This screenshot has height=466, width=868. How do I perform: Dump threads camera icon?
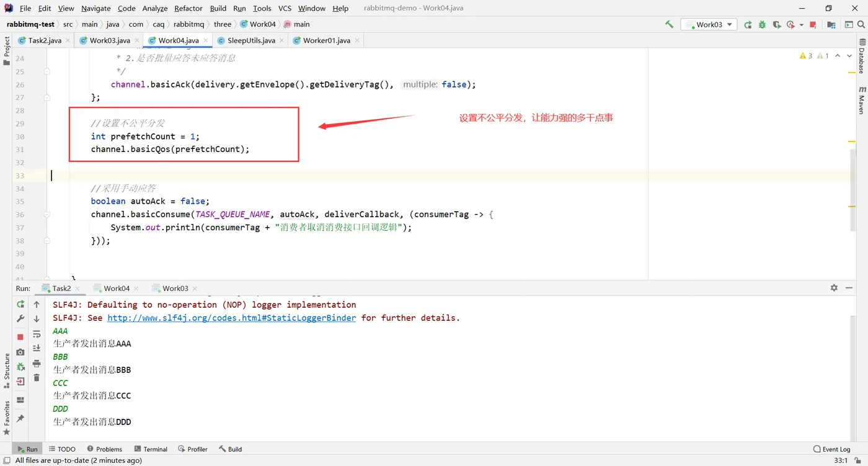tap(20, 352)
